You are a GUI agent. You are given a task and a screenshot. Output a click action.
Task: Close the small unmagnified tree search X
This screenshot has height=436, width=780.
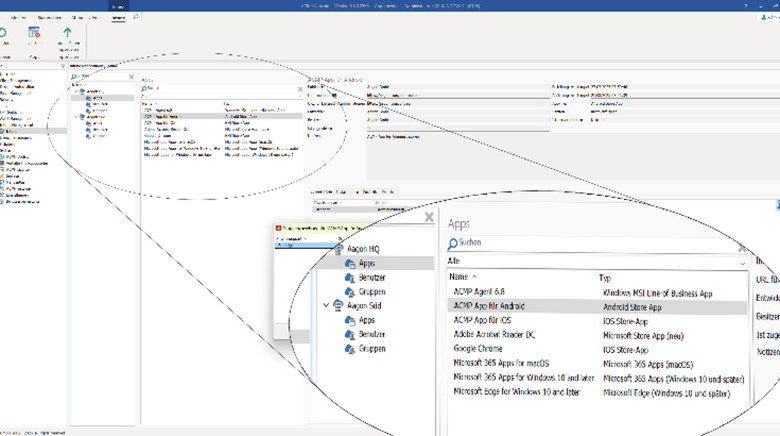(131, 77)
